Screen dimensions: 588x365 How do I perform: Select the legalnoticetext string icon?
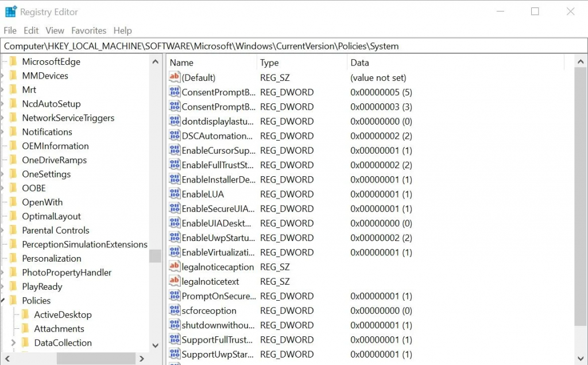click(175, 281)
